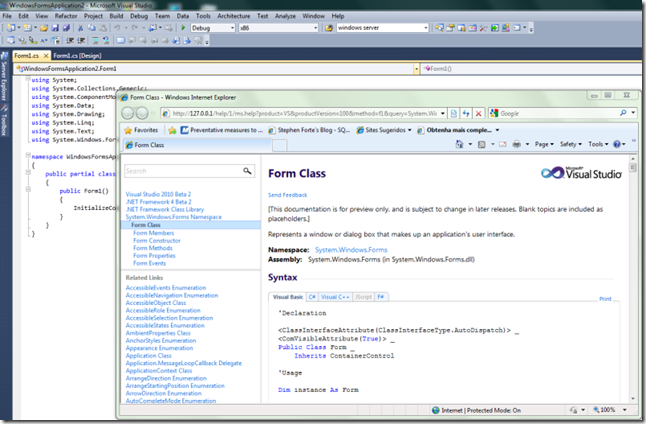The height and width of the screenshot is (424, 646).
Task: Open the IE help question mark icon
Action: 617,144
